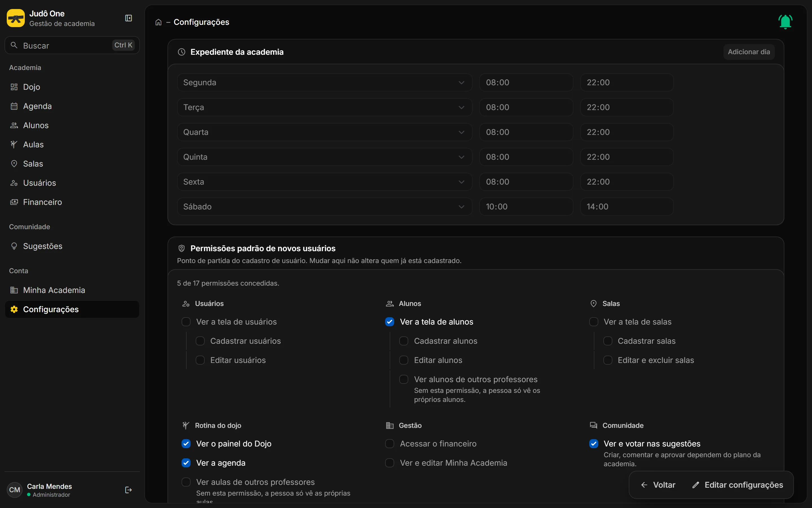
Task: Click the Buscar search field
Action: tap(72, 45)
